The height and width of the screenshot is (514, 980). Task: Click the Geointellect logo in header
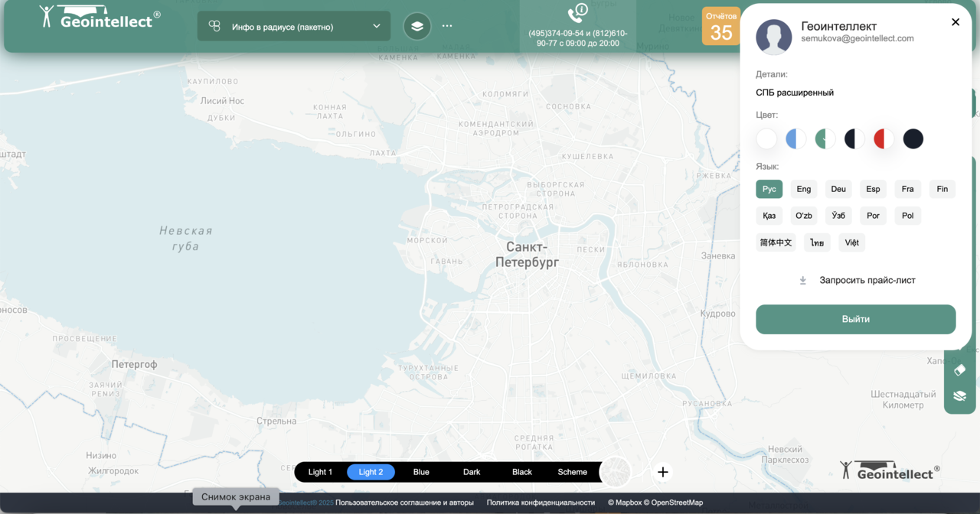100,17
